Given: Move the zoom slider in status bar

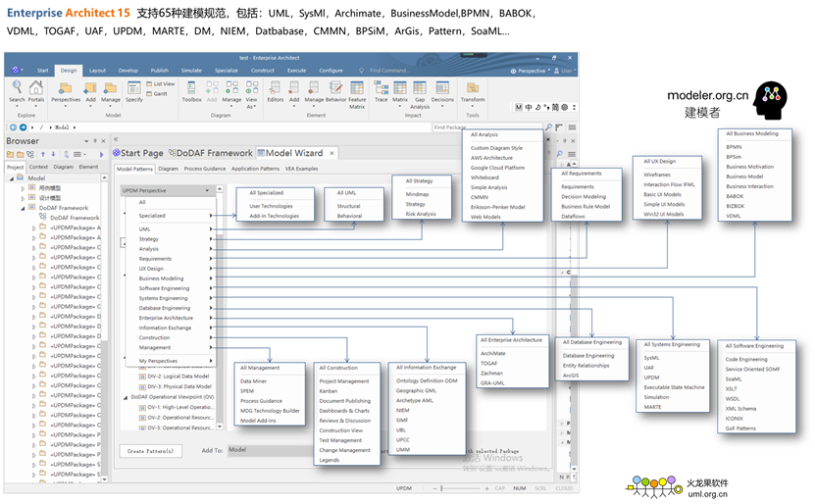Looking at the screenshot, I should click(x=441, y=488).
